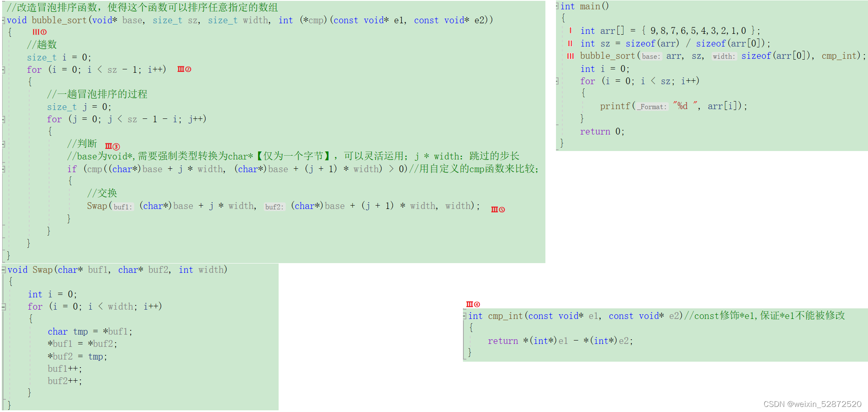Click the base: parameter hint in bubble_sort call
868x412 pixels.
[x=651, y=56]
